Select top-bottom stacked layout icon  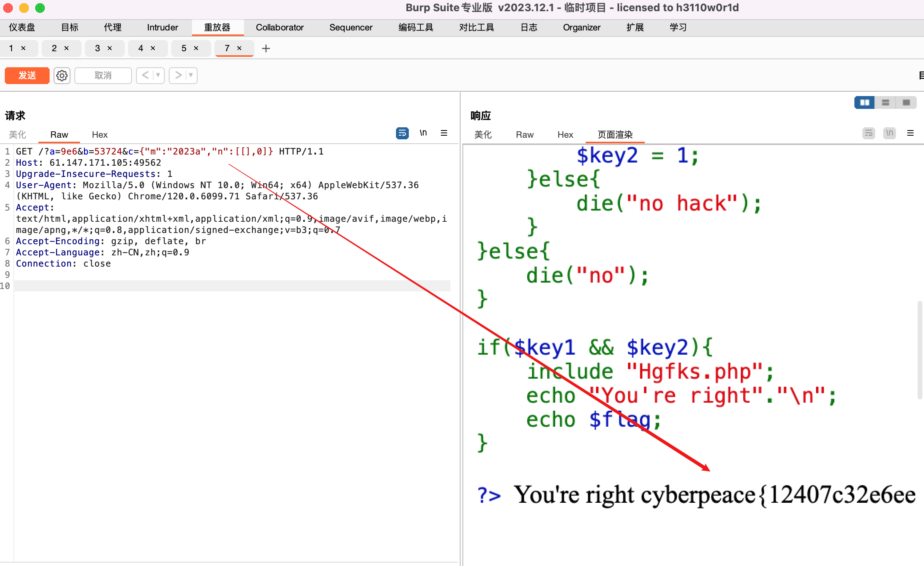coord(885,102)
